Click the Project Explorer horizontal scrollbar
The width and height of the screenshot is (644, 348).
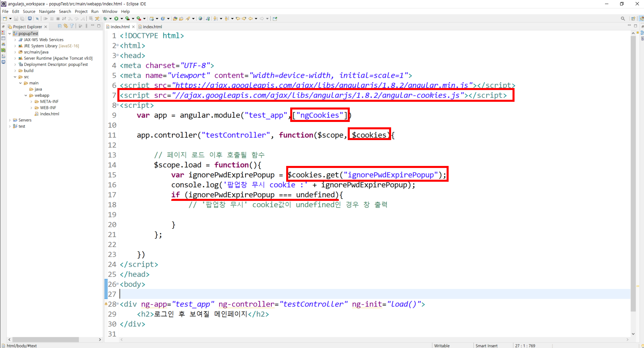pyautogui.click(x=46, y=340)
